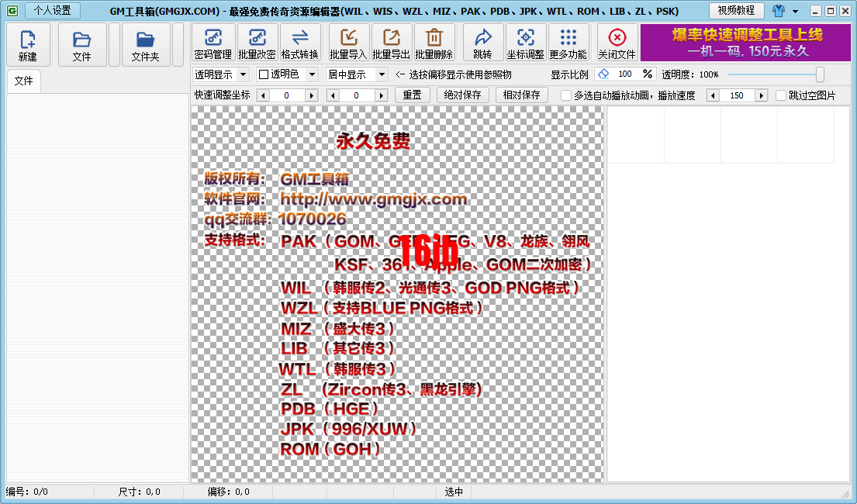Use the 批量删除 batch delete tool
857x504 pixels.
434,43
